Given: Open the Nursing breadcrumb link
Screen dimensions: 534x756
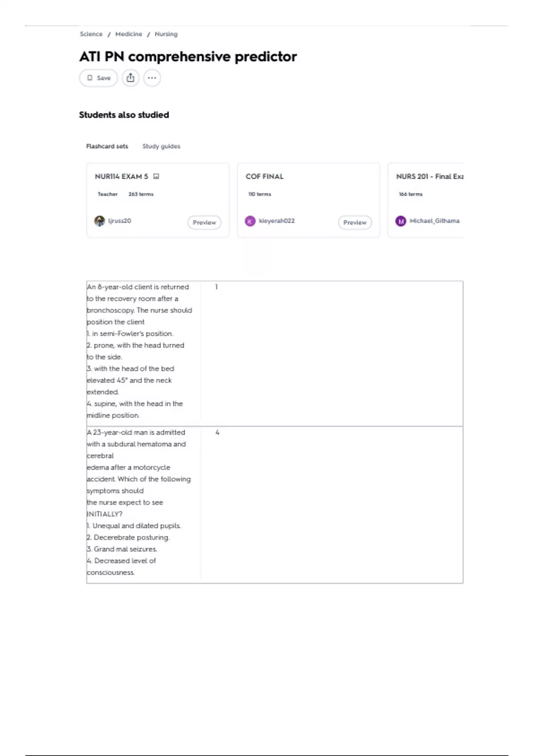Looking at the screenshot, I should tap(166, 34).
